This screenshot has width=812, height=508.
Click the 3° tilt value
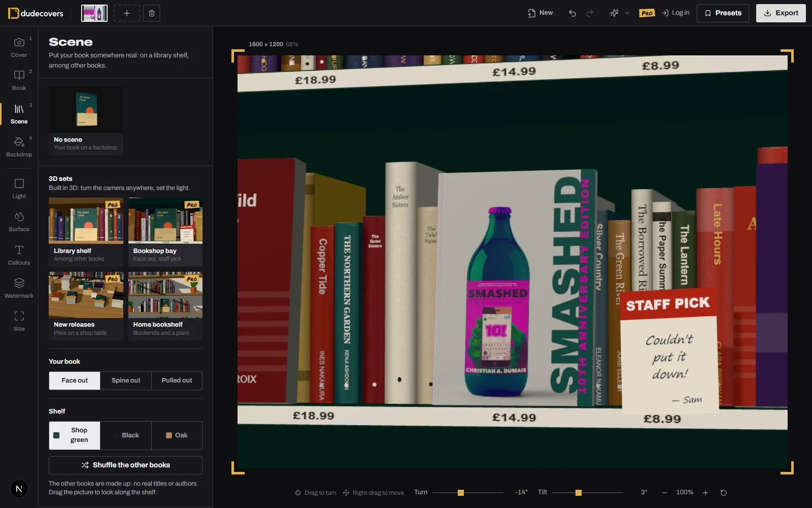point(644,492)
